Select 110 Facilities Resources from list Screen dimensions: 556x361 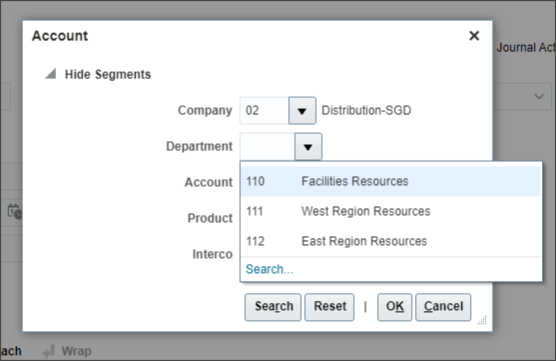coord(390,181)
